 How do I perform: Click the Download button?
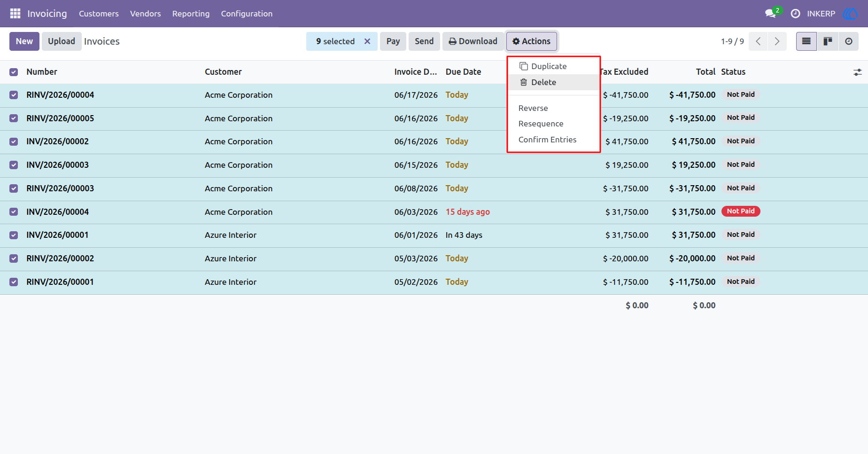tap(473, 41)
